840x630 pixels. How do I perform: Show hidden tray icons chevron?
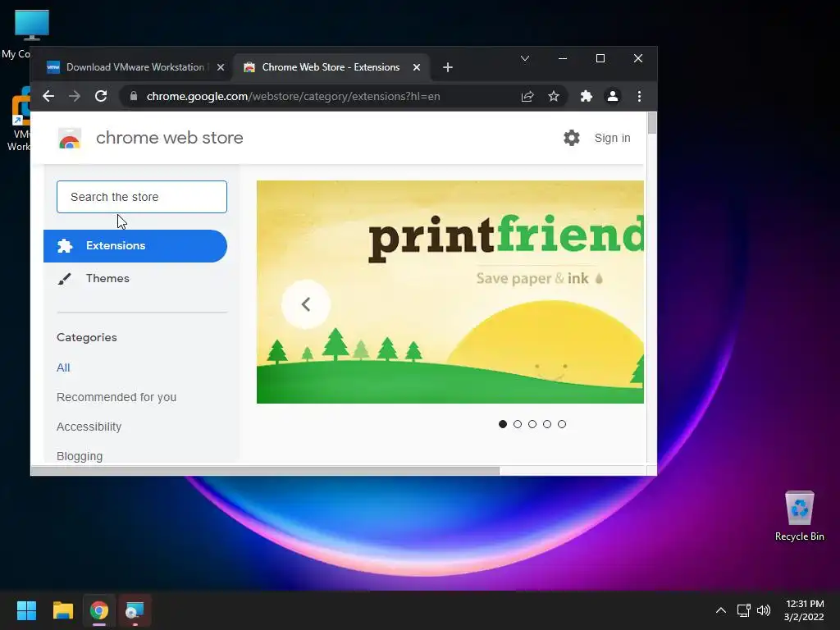721,610
